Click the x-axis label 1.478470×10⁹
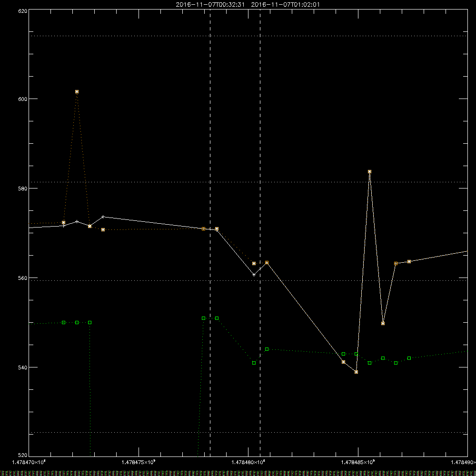The image size is (476, 476). tap(29, 462)
